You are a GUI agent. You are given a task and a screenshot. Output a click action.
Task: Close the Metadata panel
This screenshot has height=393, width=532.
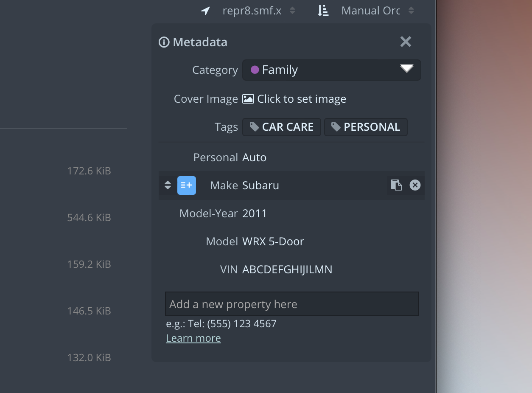406,42
